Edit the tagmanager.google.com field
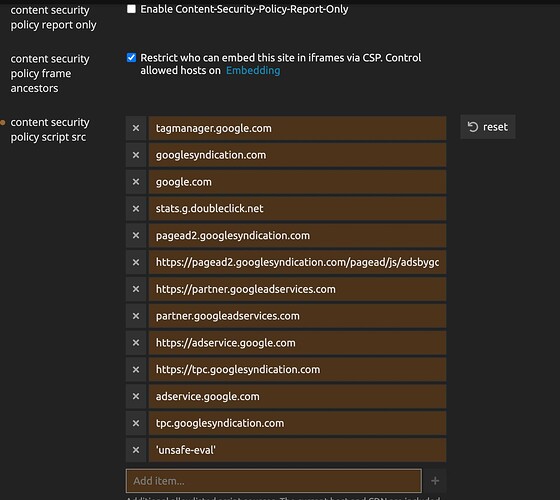The width and height of the screenshot is (560, 500). coord(298,128)
